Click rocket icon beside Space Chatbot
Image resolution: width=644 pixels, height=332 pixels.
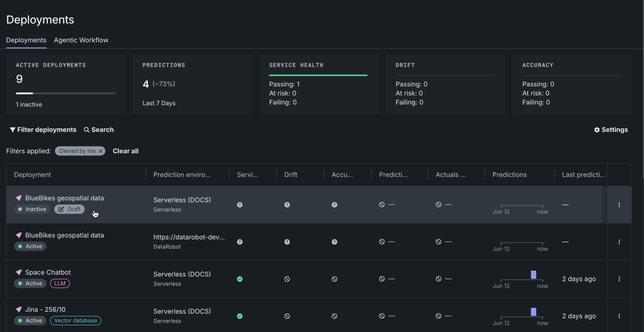pyautogui.click(x=19, y=272)
